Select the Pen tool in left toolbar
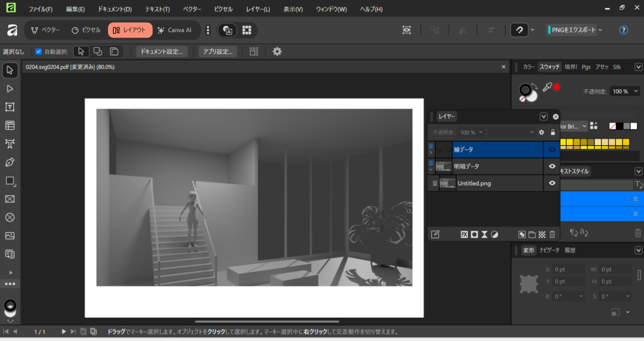Viewport: 644px width, 341px height. [10, 162]
